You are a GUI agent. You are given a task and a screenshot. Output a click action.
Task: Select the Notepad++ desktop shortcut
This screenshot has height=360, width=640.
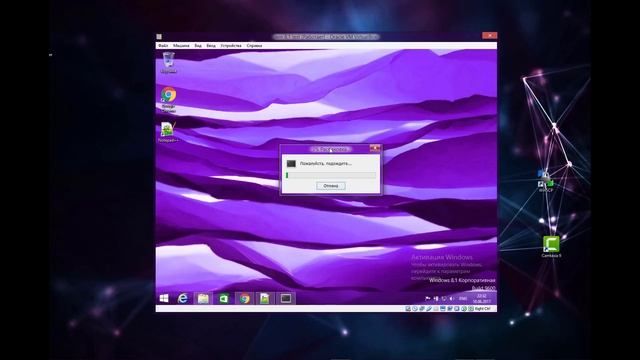168,132
